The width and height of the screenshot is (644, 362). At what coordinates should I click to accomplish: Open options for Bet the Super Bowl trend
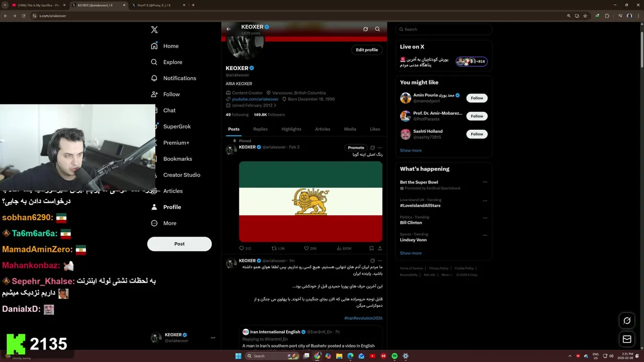click(x=485, y=182)
